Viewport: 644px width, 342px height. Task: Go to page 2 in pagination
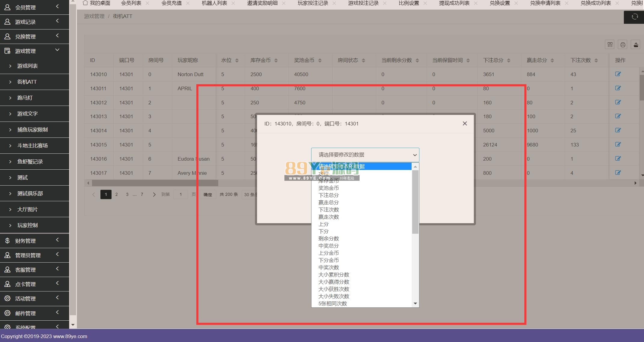117,195
